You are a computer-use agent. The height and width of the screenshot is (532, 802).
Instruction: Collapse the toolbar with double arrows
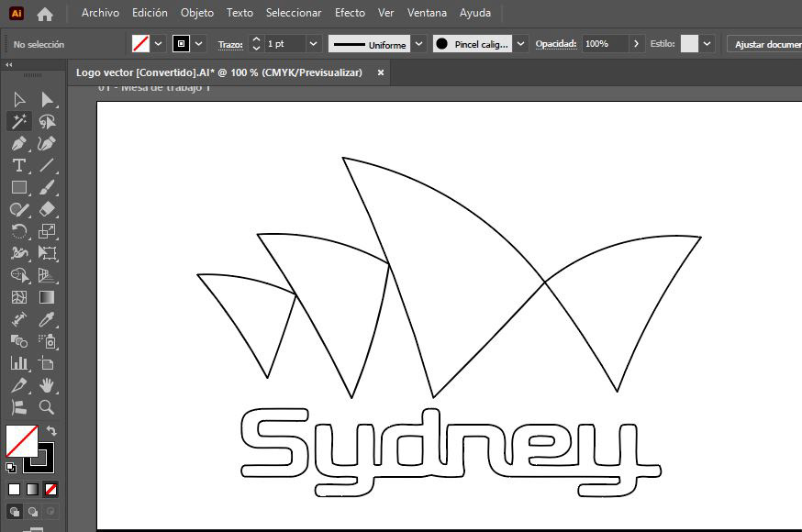8,65
